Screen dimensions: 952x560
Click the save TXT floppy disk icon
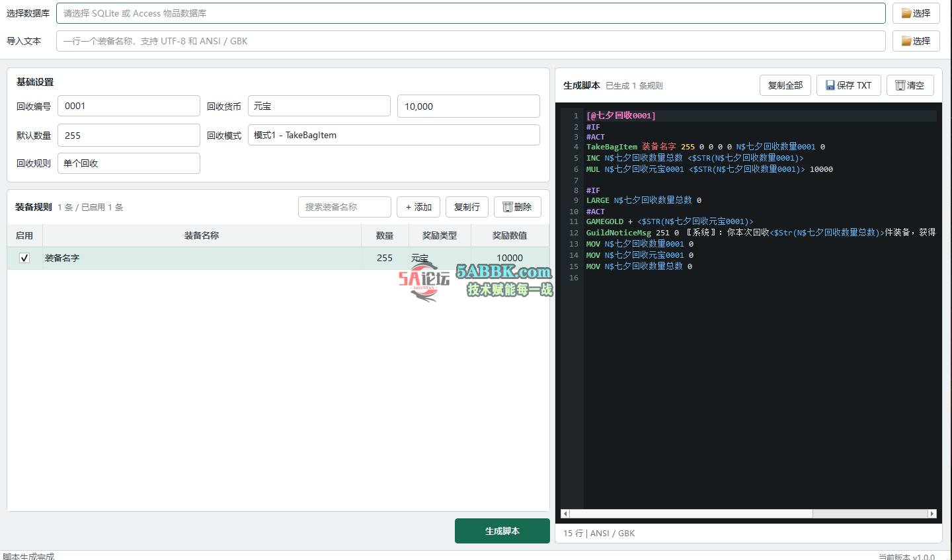pos(830,85)
